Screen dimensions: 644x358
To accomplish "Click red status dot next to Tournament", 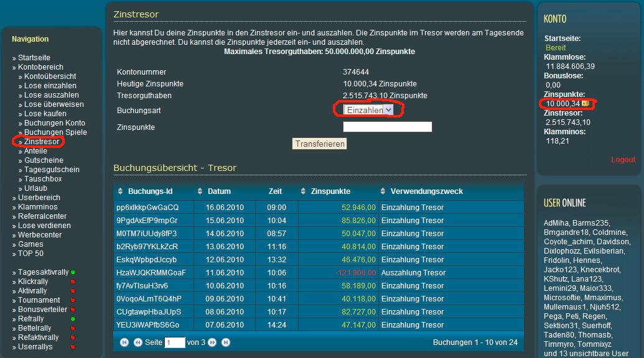I will coord(73,300).
